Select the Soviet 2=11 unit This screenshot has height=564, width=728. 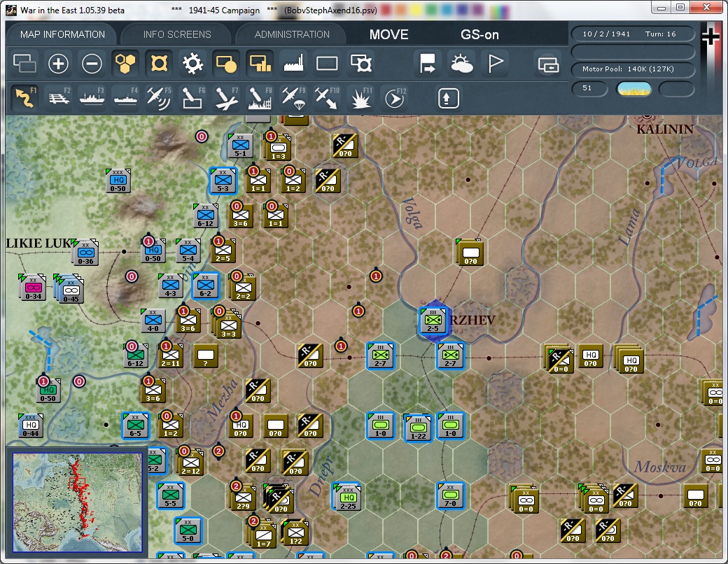click(170, 355)
